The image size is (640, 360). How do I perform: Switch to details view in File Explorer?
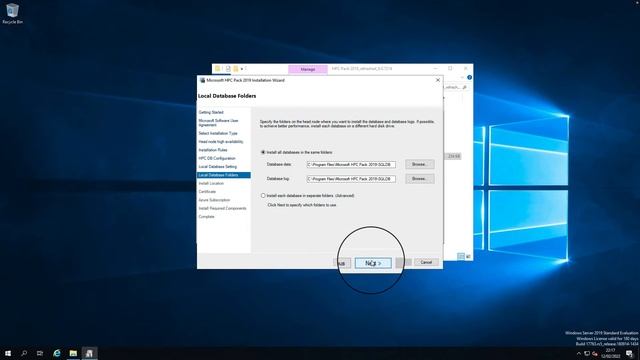coord(461,257)
